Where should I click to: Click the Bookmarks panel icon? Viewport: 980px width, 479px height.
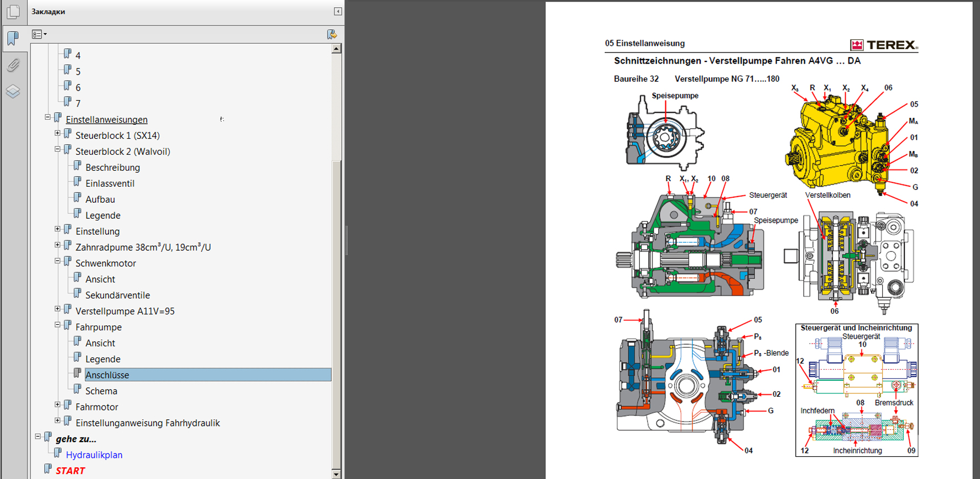click(x=13, y=38)
